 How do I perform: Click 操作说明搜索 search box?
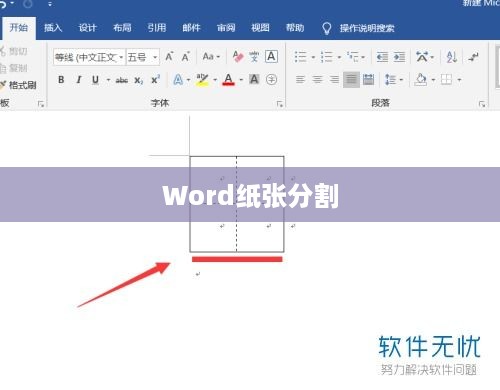pos(367,28)
